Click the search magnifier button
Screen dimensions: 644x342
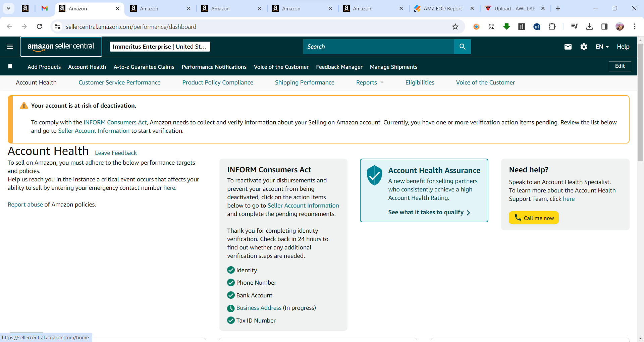(x=462, y=47)
